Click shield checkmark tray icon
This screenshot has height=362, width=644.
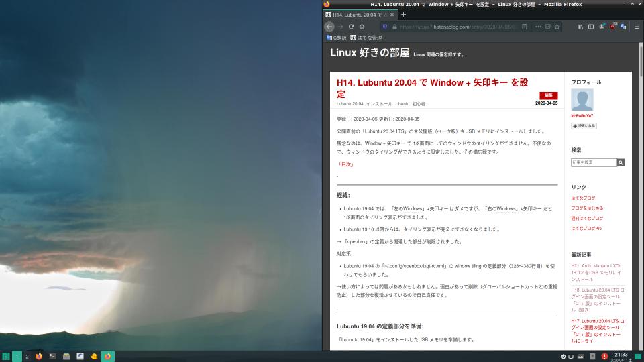pos(563,356)
